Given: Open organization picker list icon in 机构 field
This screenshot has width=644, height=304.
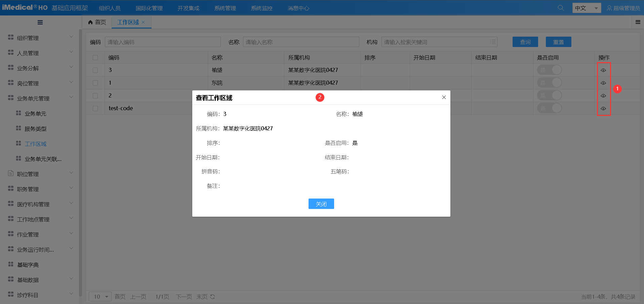Looking at the screenshot, I should click(492, 42).
